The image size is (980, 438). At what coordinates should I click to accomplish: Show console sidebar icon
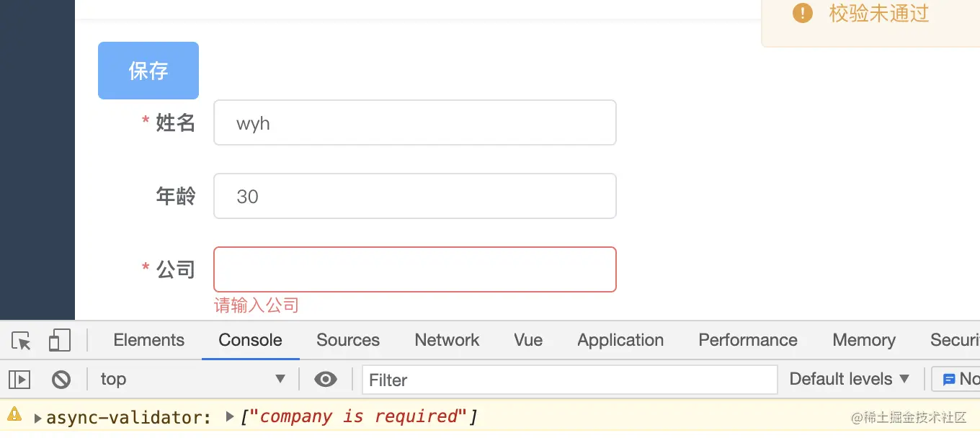(19, 379)
